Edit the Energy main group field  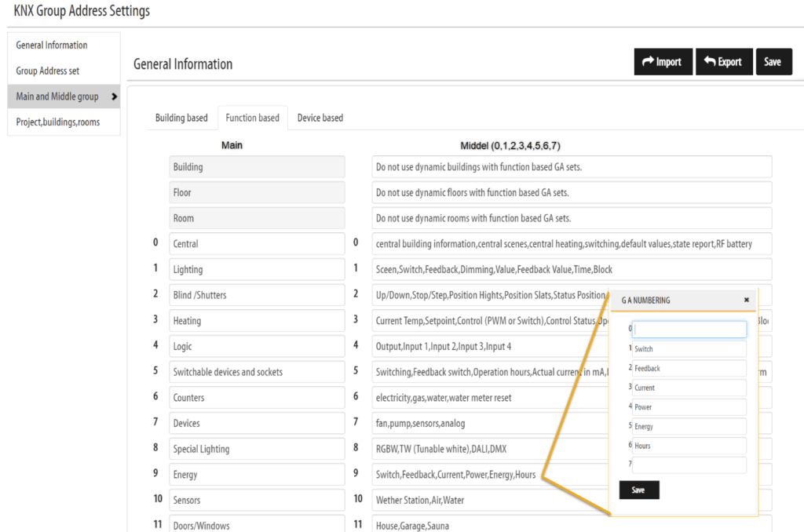[257, 475]
